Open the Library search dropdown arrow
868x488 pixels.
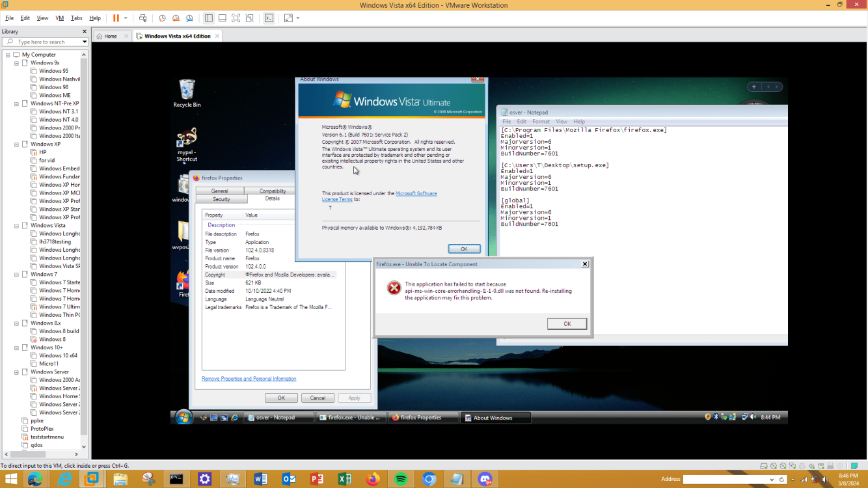click(85, 42)
